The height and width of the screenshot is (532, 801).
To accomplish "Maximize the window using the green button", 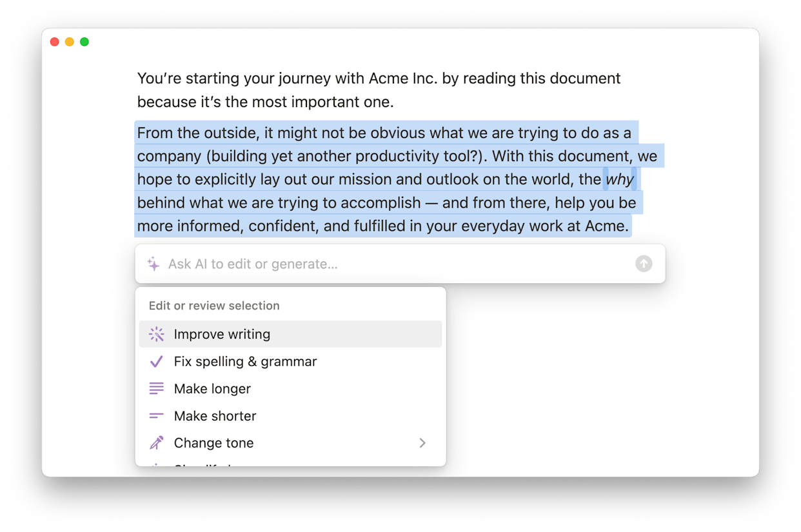I will tap(84, 42).
